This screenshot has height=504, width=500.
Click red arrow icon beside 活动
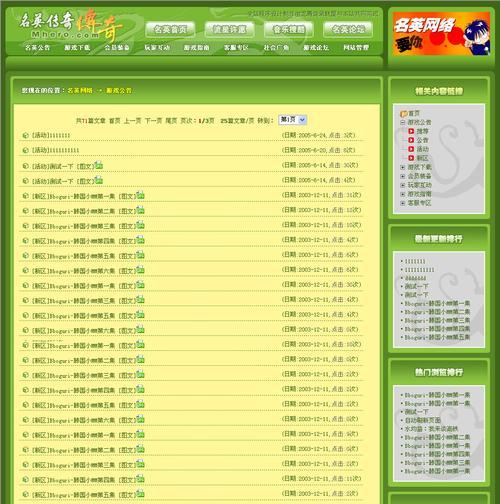[x=411, y=149]
